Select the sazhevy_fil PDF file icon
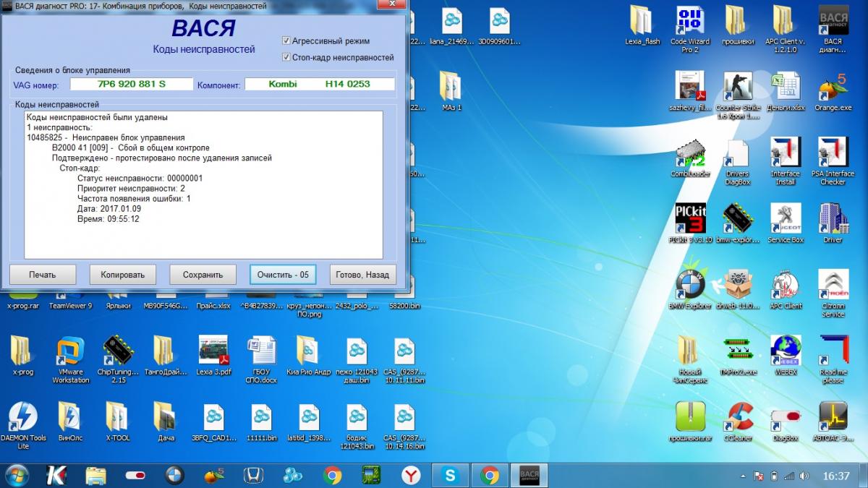This screenshot has height=488, width=868. click(x=690, y=92)
